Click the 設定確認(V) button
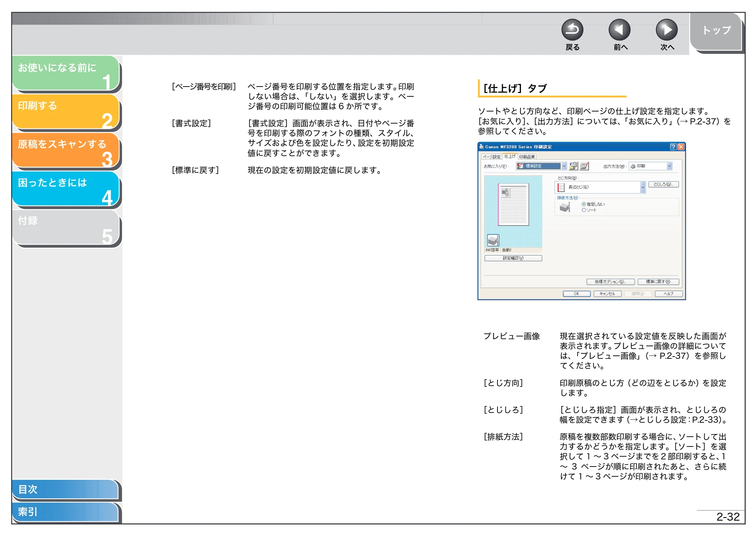 coord(513,258)
